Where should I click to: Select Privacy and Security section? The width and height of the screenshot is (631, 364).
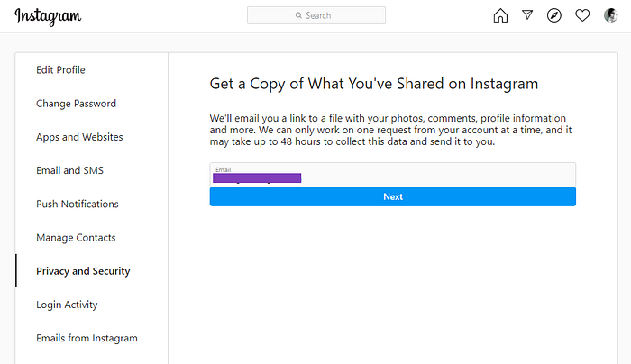[83, 271]
